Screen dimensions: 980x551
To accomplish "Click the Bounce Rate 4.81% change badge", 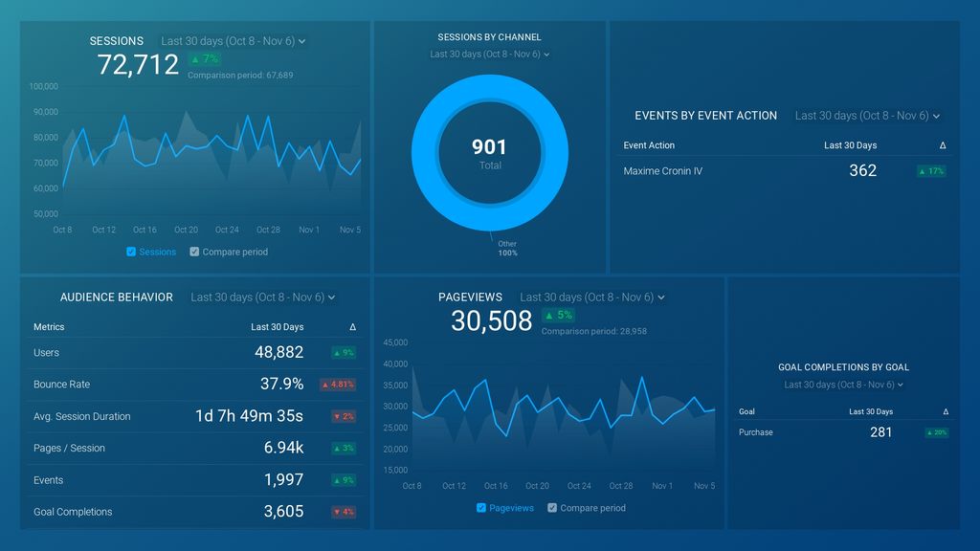I will [338, 385].
